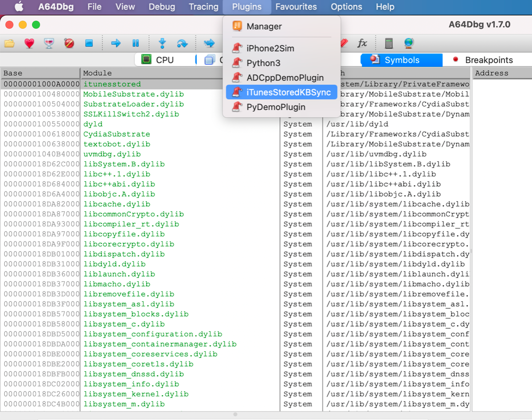Open the A64Dbg application menu
The image size is (532, 420).
pyautogui.click(x=56, y=7)
